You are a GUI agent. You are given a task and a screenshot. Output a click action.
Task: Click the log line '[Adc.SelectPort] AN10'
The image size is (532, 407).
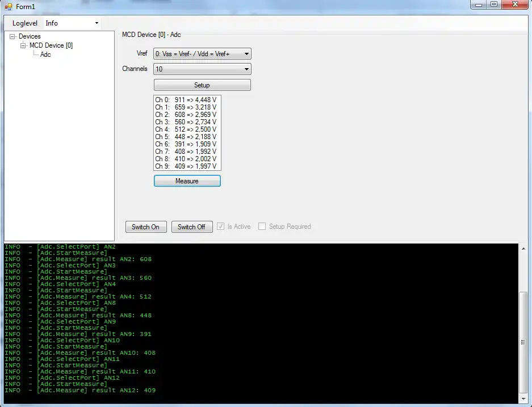pyautogui.click(x=62, y=340)
